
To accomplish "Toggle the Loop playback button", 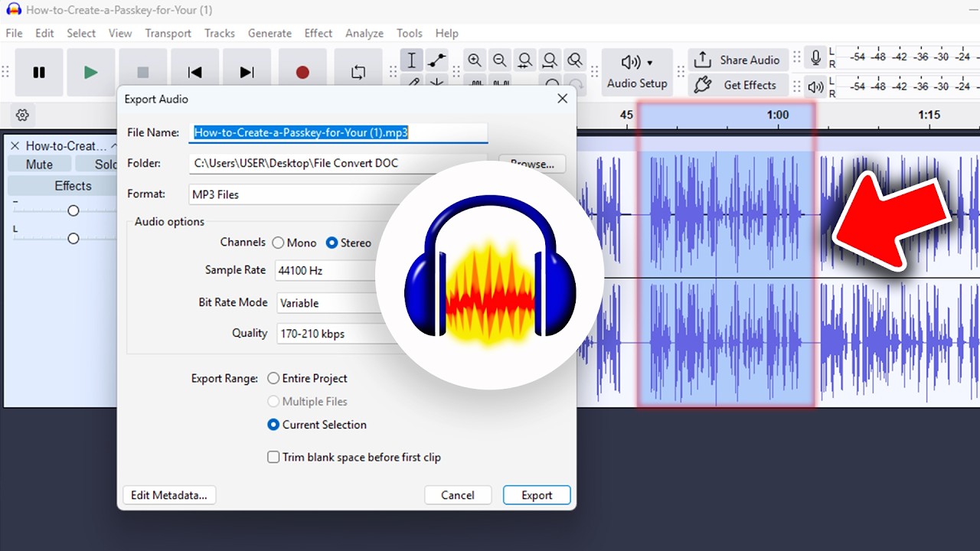I will coord(358,73).
